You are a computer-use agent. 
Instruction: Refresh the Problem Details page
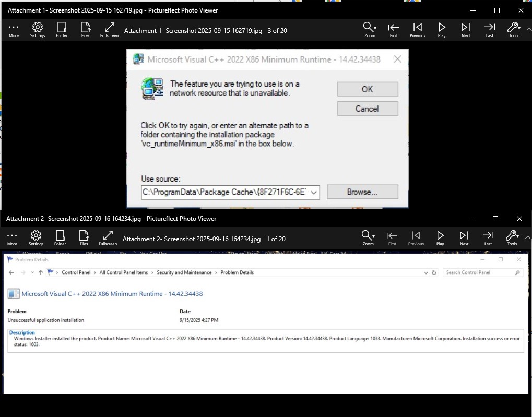[434, 272]
